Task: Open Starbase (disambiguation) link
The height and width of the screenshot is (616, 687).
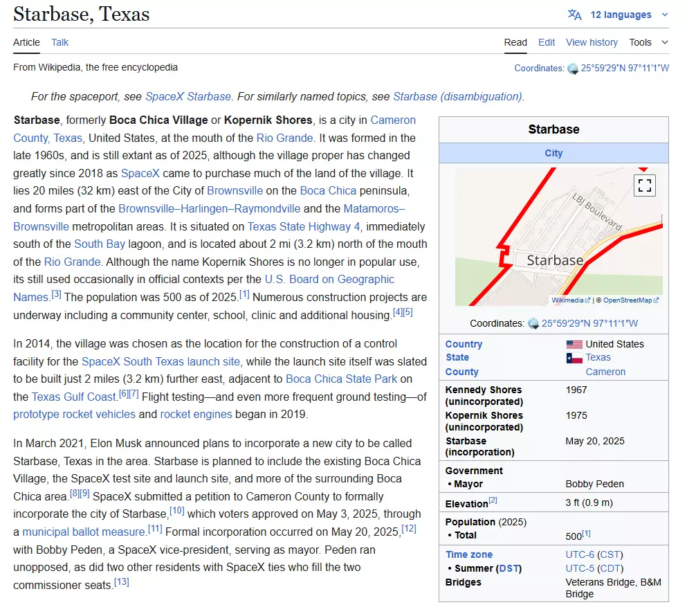Action: tap(457, 96)
